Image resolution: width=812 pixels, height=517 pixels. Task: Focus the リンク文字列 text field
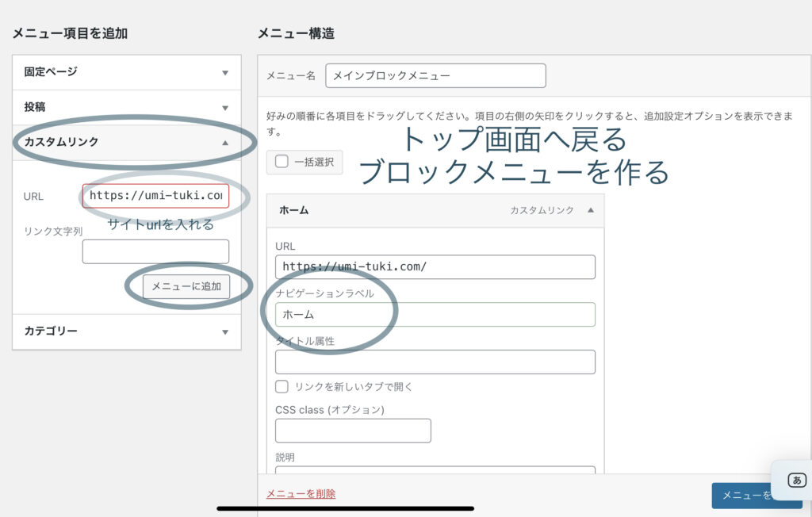pos(155,251)
